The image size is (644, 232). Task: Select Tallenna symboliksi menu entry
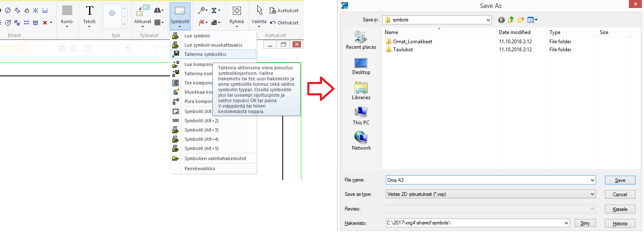(213, 54)
